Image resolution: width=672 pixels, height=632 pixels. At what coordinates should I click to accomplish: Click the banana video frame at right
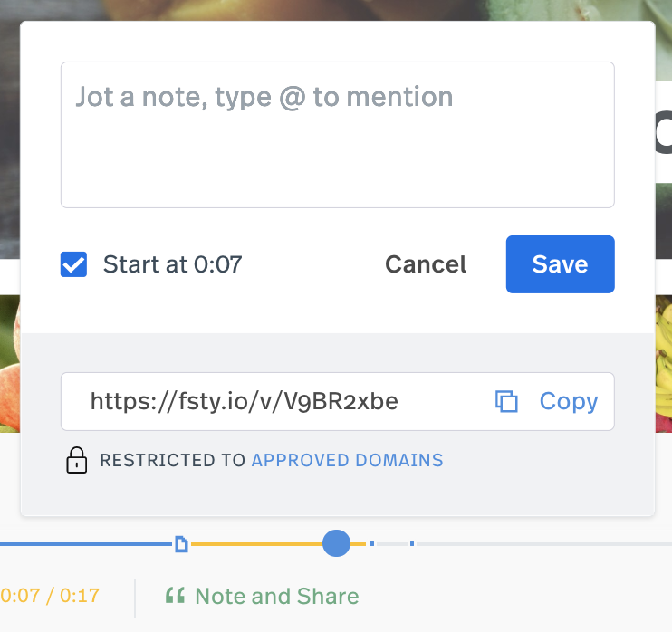664,364
